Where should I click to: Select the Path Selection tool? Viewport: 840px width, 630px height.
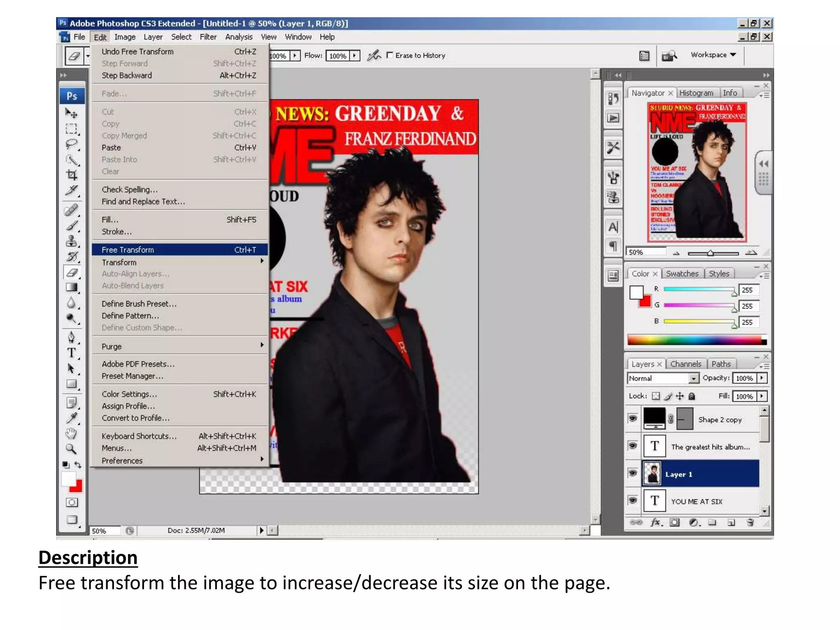coord(71,368)
